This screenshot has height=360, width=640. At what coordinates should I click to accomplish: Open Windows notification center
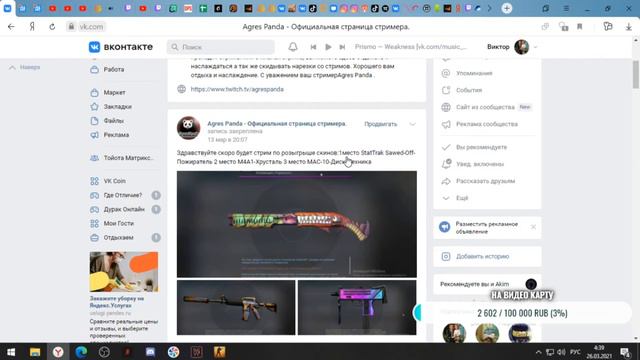625,352
